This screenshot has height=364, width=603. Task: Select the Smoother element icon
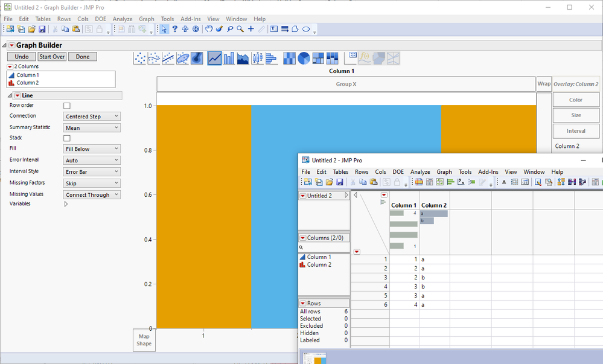tap(154, 59)
